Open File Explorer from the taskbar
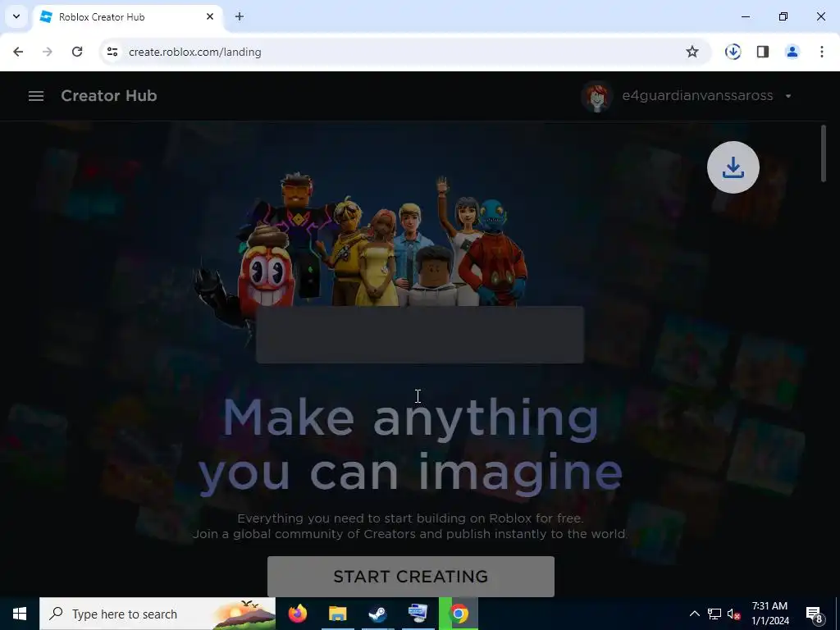 [x=337, y=614]
